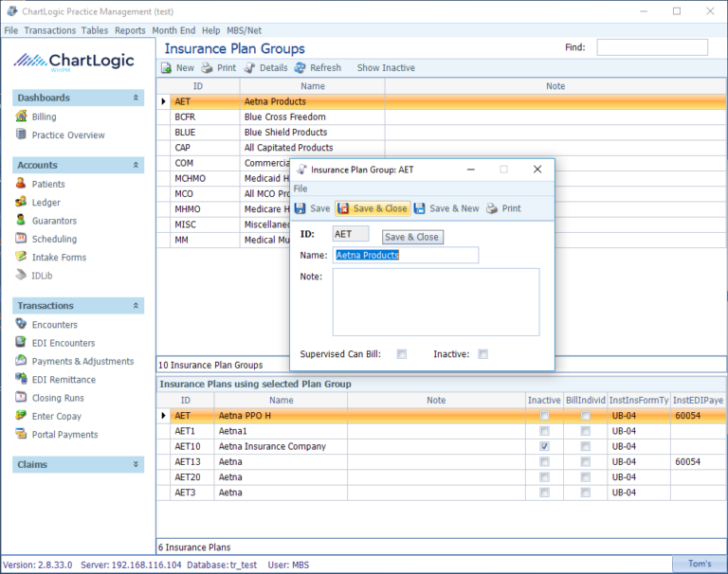Viewport: 728px width, 574px height.
Task: Click the ID field showing AET
Action: click(351, 234)
